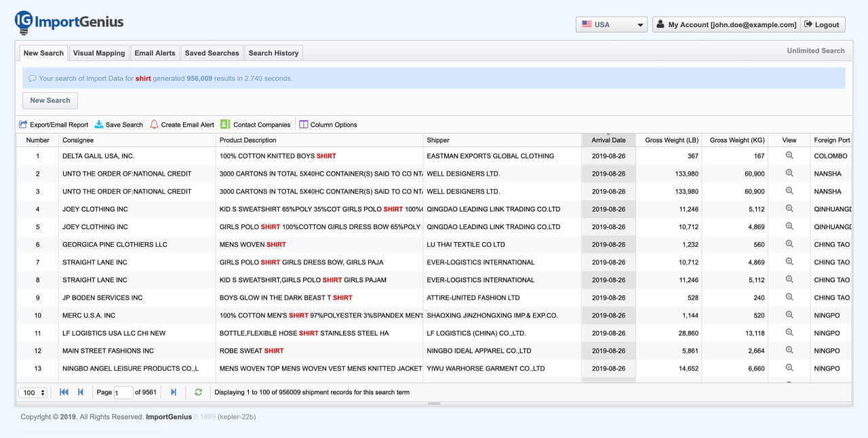This screenshot has height=438, width=868.
Task: Log out using the Logout button
Action: coord(822,24)
